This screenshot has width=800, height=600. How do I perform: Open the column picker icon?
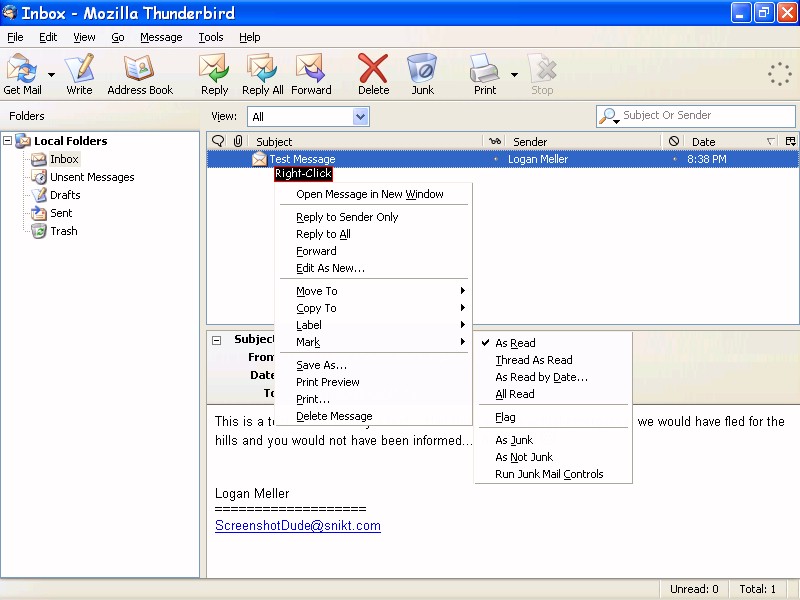tap(791, 141)
